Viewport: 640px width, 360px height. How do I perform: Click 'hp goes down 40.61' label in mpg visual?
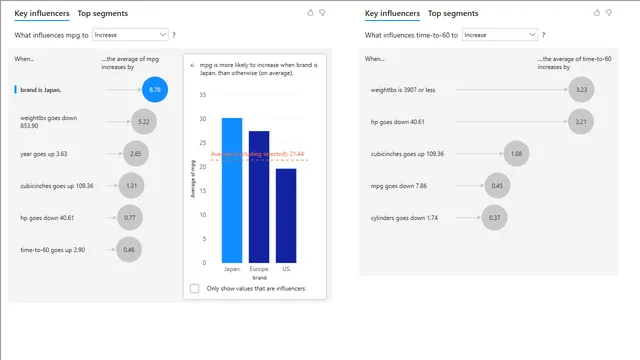click(x=47, y=218)
